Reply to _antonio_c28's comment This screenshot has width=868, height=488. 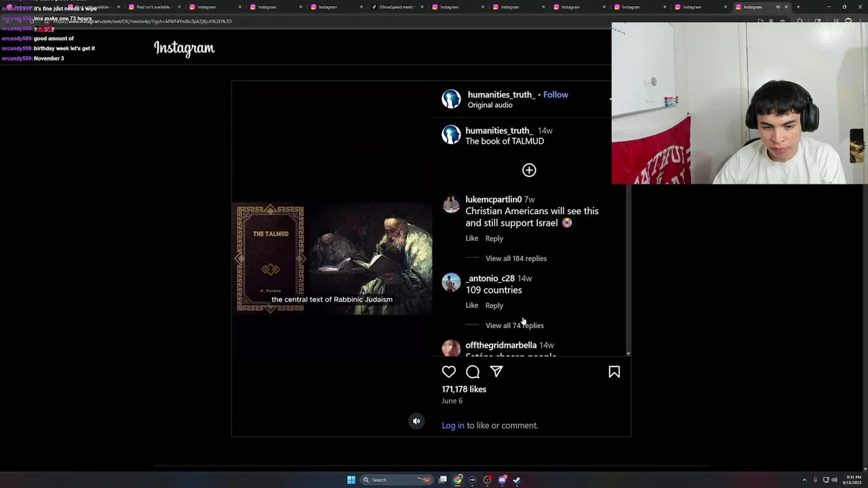(x=494, y=306)
